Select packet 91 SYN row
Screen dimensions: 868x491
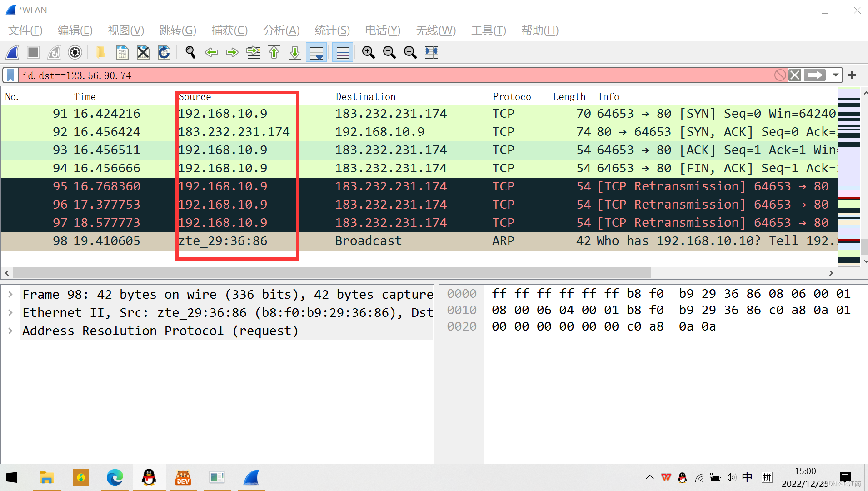[x=419, y=114]
